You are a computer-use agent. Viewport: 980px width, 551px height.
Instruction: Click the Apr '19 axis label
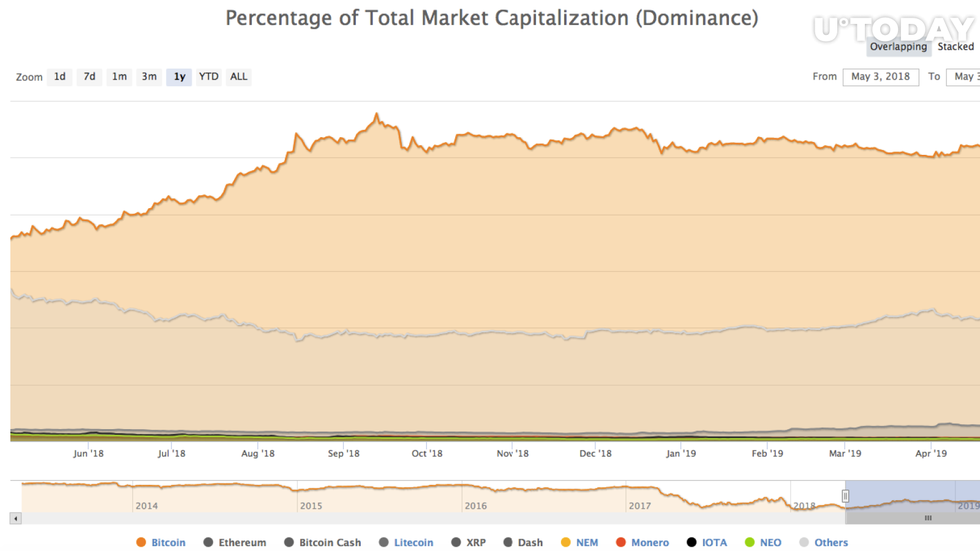931,454
